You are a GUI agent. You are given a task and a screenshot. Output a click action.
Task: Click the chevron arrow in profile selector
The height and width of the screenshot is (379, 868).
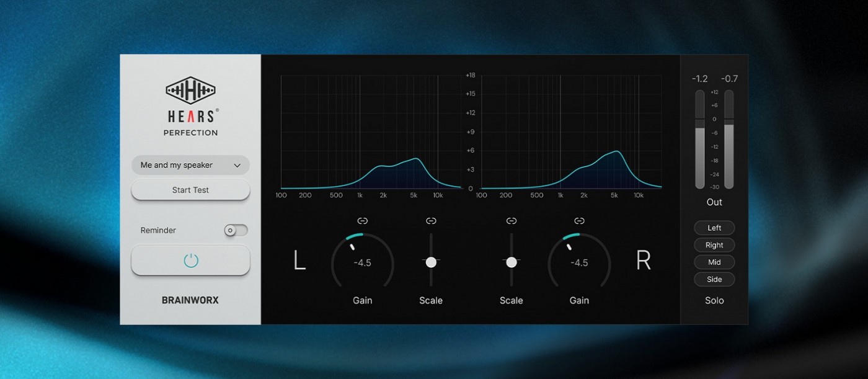tap(237, 166)
